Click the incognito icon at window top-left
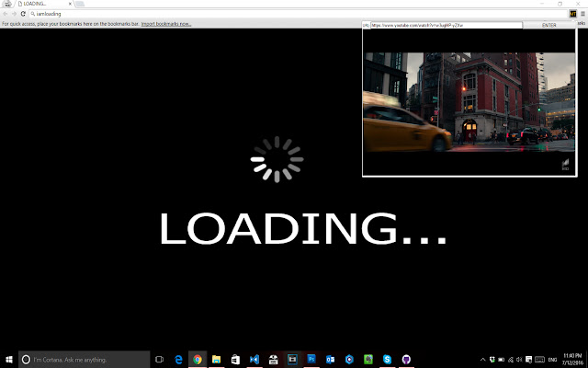588x368 pixels. tap(7, 4)
